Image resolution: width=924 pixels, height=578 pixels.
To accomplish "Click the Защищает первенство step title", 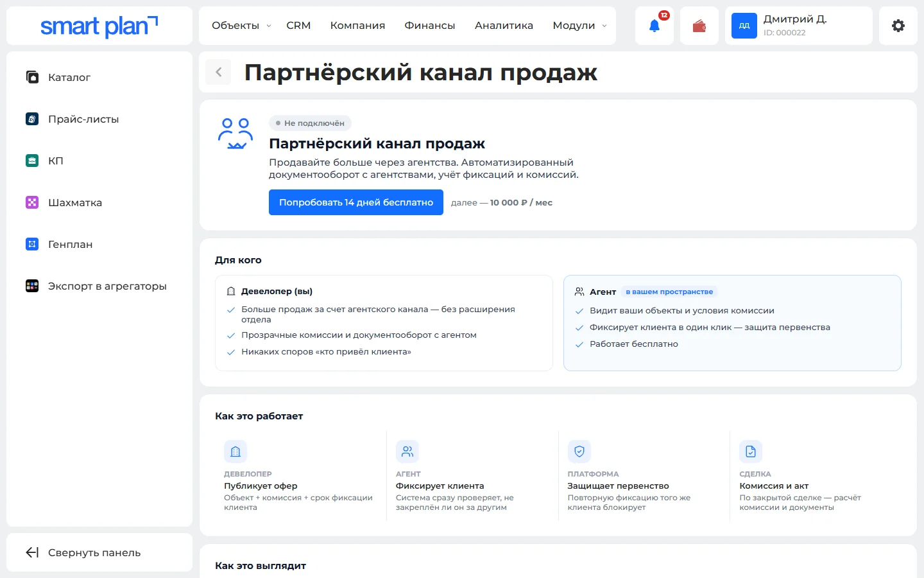I will coord(618,486).
